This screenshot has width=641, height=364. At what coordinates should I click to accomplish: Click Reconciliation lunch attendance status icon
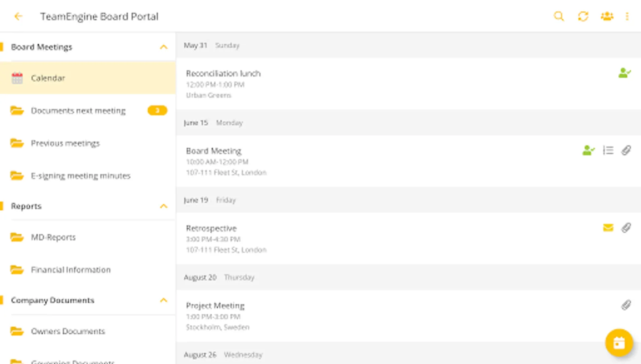tap(624, 73)
